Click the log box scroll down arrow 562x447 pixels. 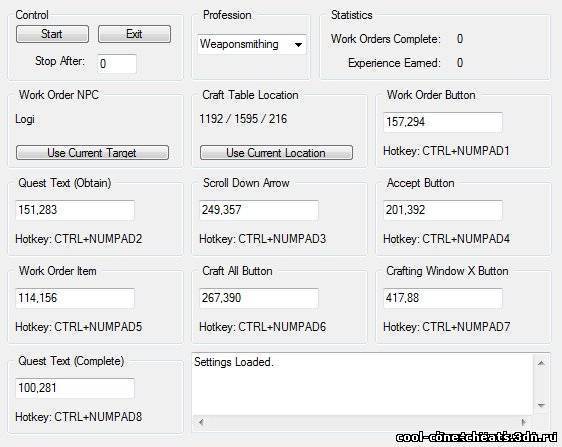click(x=541, y=405)
